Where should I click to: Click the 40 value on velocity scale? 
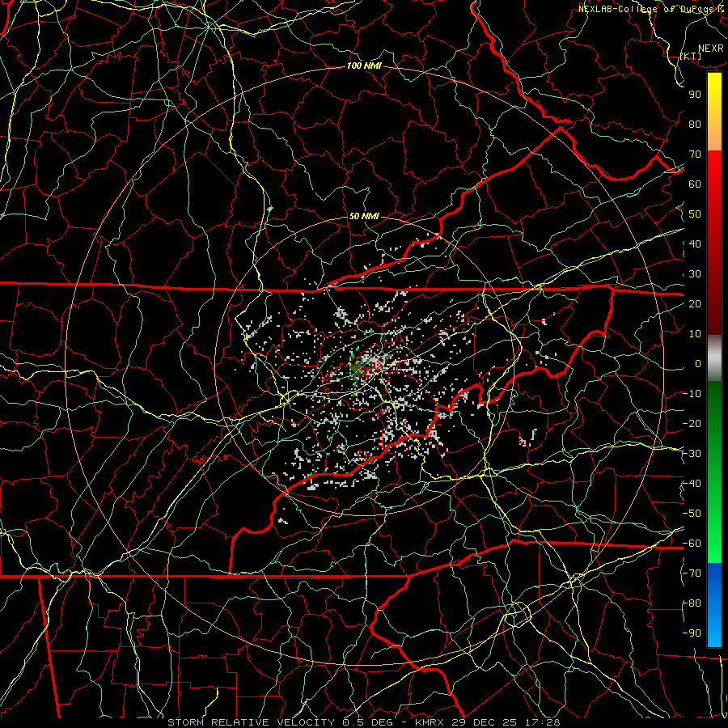[x=695, y=244]
